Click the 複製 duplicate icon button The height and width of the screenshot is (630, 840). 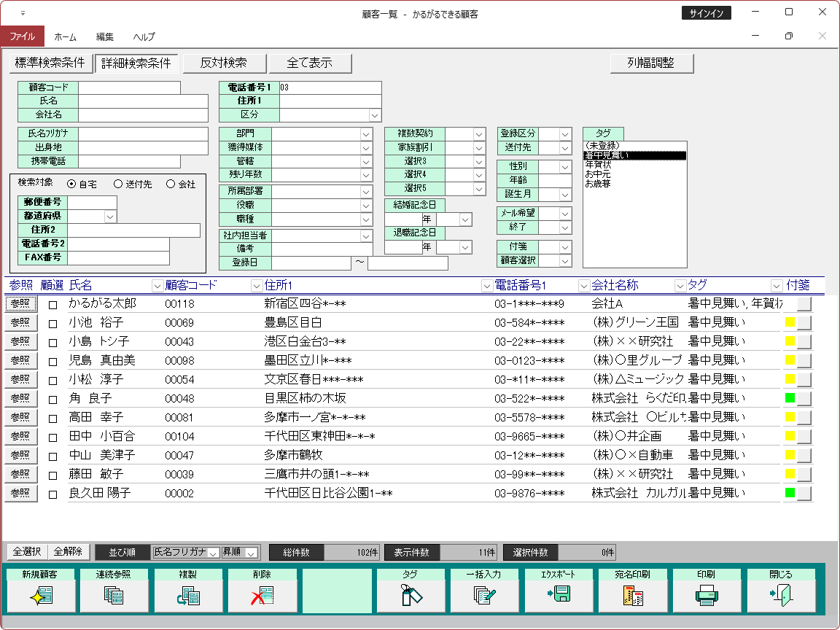(x=189, y=596)
